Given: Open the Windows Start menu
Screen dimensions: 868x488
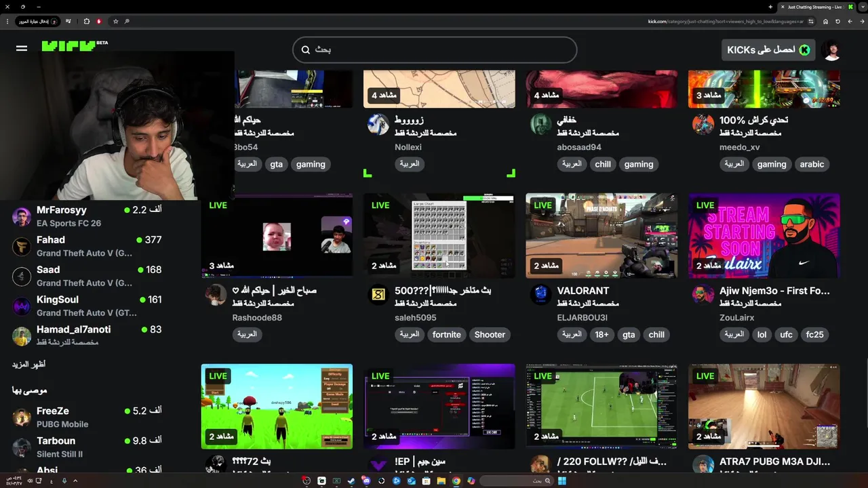Looking at the screenshot, I should 562,481.
